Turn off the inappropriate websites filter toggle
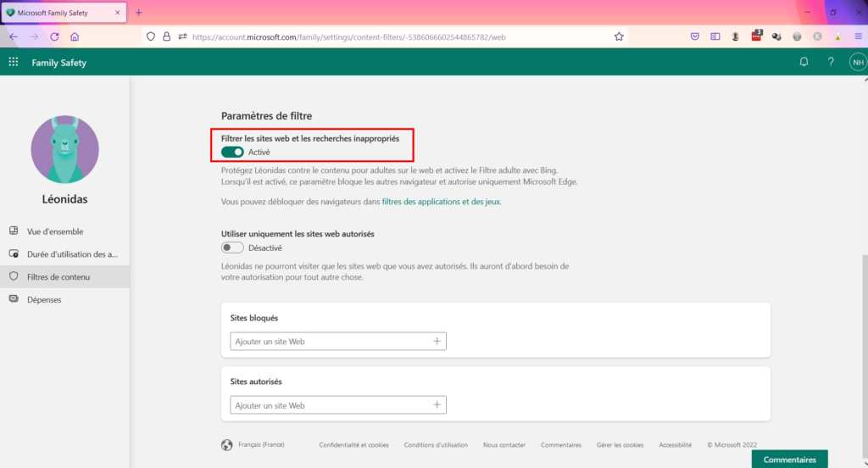Viewport: 868px width, 468px height. point(232,152)
